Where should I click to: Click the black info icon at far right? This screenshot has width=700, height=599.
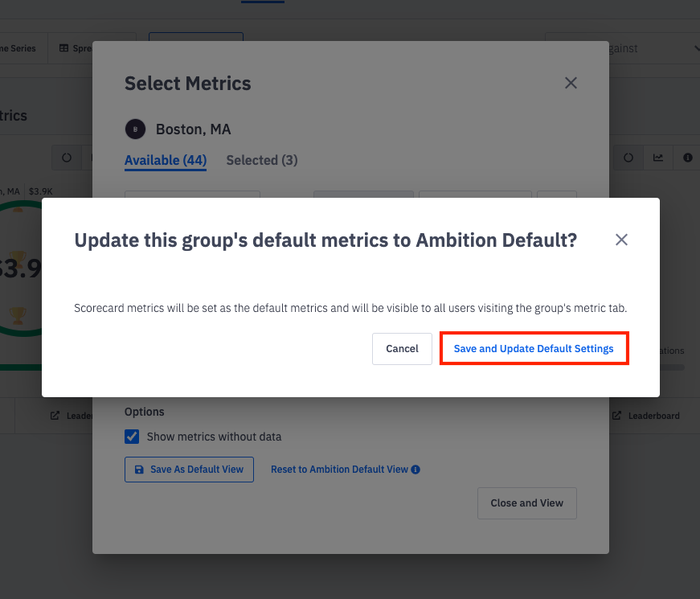pyautogui.click(x=687, y=158)
